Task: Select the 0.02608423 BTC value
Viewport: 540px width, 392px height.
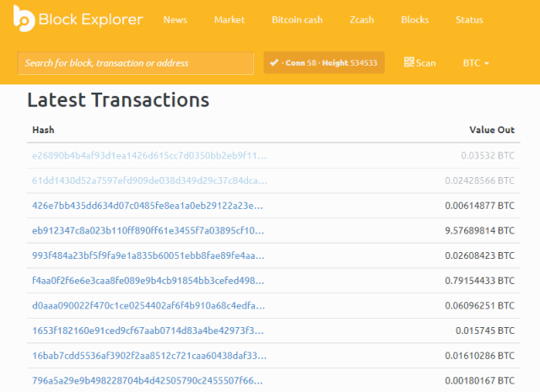Action: pos(480,255)
